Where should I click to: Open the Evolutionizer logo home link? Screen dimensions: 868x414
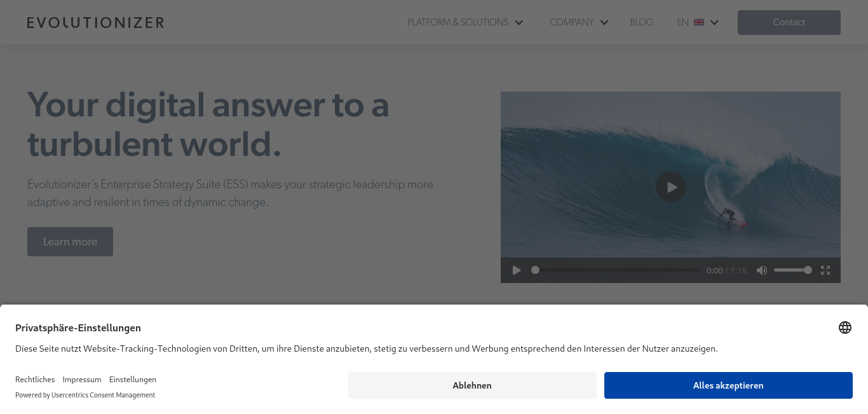(95, 23)
